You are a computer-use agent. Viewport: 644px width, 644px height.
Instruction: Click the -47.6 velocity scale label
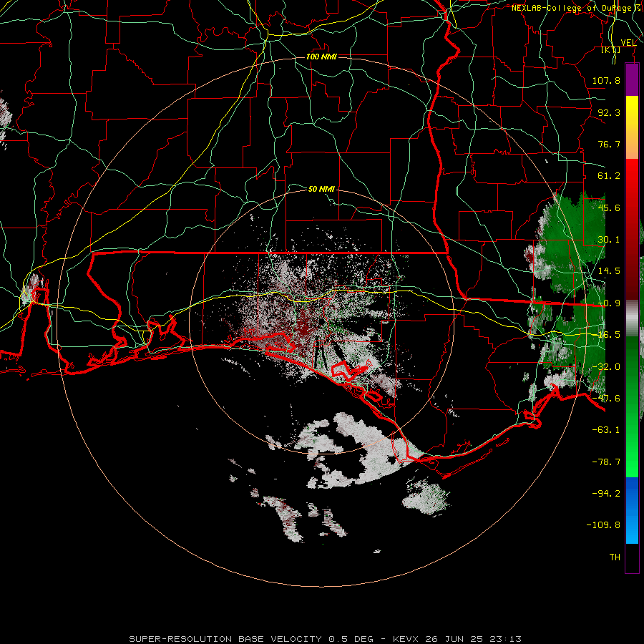click(606, 398)
